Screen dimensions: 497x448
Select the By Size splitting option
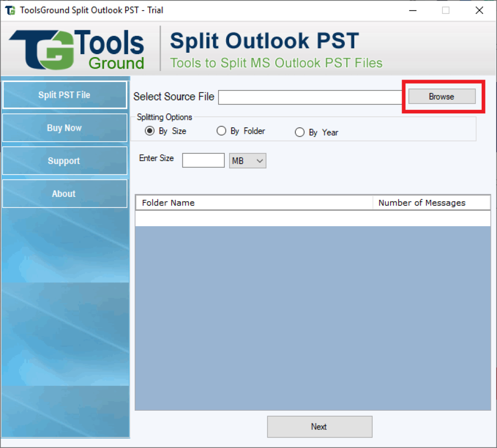[149, 131]
